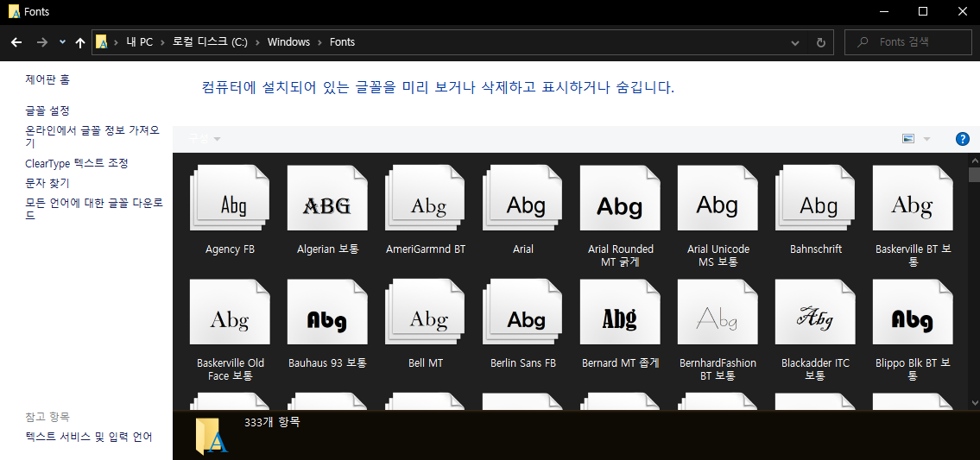Viewport: 980px width, 460px height.
Task: Click the 내 PC breadcrumb
Action: tap(139, 42)
